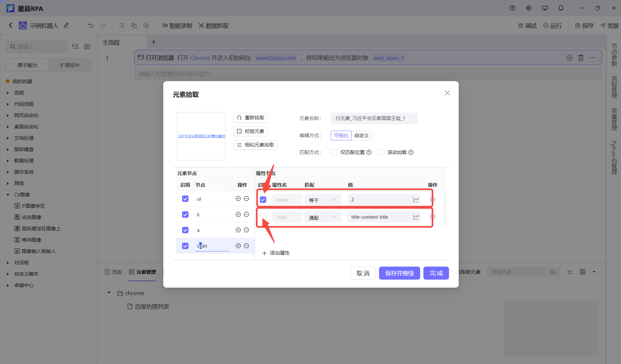Switch to the 扩展组件 tab
Viewport: 621px width, 364px height.
coord(70,65)
